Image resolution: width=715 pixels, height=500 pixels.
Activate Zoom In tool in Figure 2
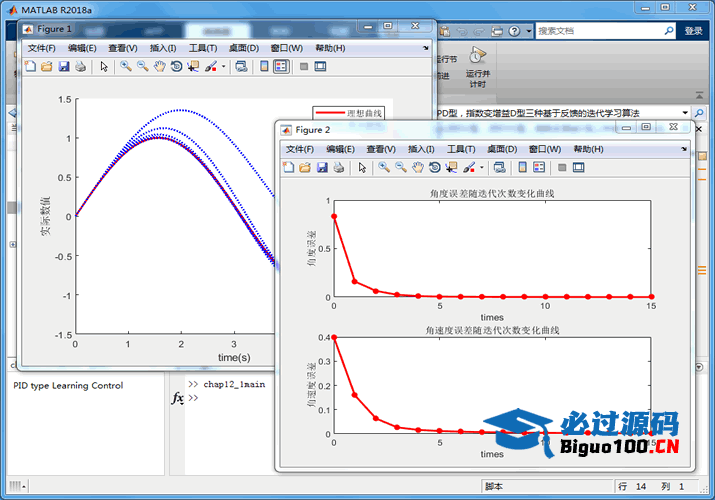pos(384,168)
